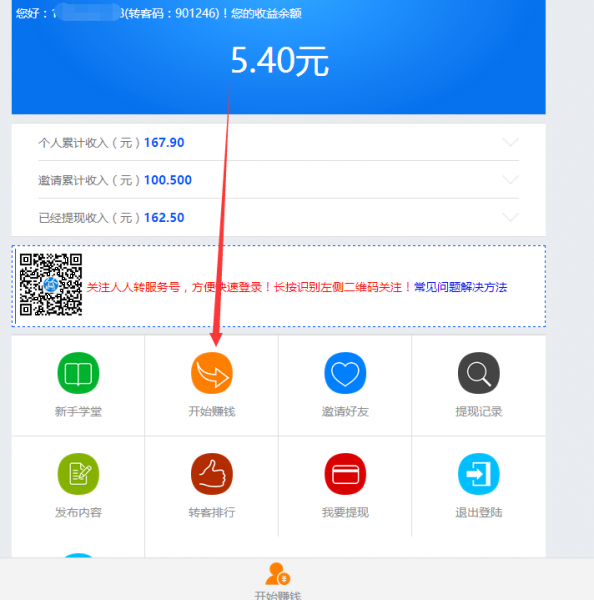Open 邀请好友 blue heart icon
Image resolution: width=594 pixels, height=600 pixels.
point(345,373)
